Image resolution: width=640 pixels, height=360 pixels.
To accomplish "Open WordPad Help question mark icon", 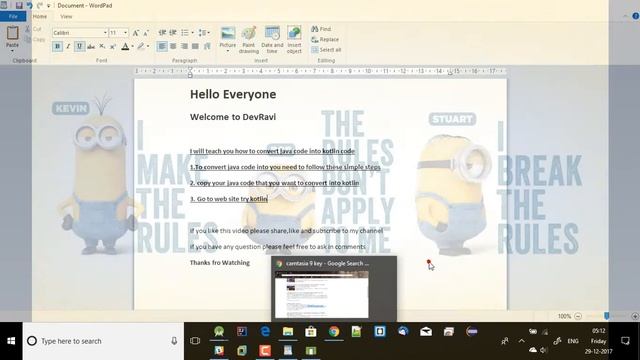I will click(636, 16).
